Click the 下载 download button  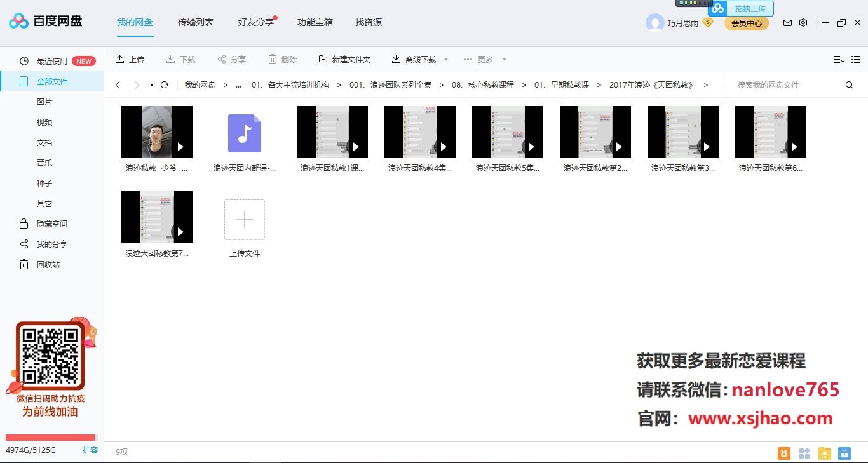point(180,59)
